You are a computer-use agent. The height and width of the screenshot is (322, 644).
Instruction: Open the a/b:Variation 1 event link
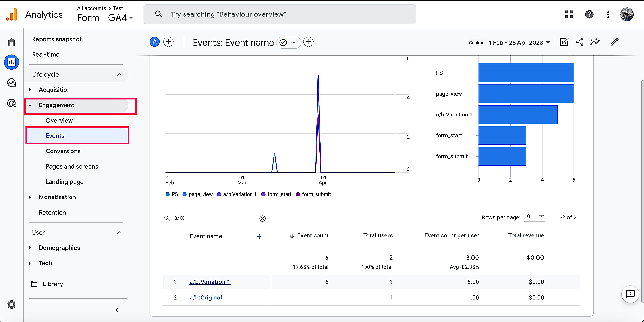210,282
